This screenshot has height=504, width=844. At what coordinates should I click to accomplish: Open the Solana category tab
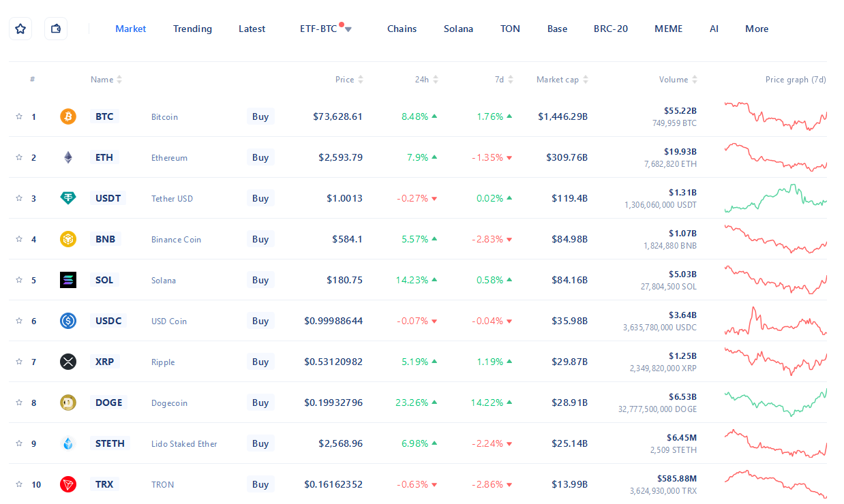click(x=458, y=29)
